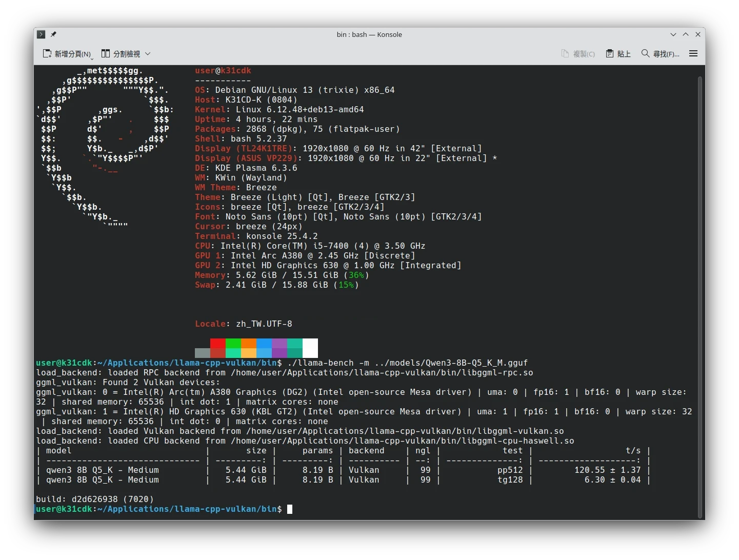
Task: Close the Konsole window
Action: [698, 34]
